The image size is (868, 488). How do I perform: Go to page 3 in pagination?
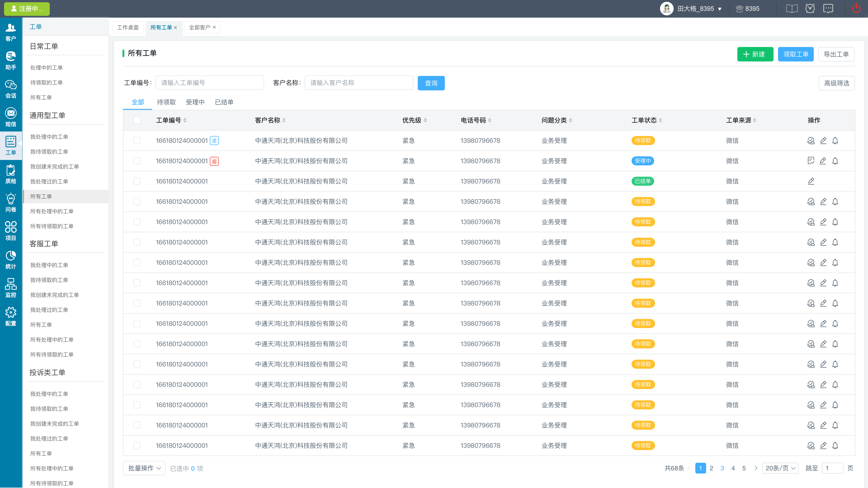(x=722, y=468)
